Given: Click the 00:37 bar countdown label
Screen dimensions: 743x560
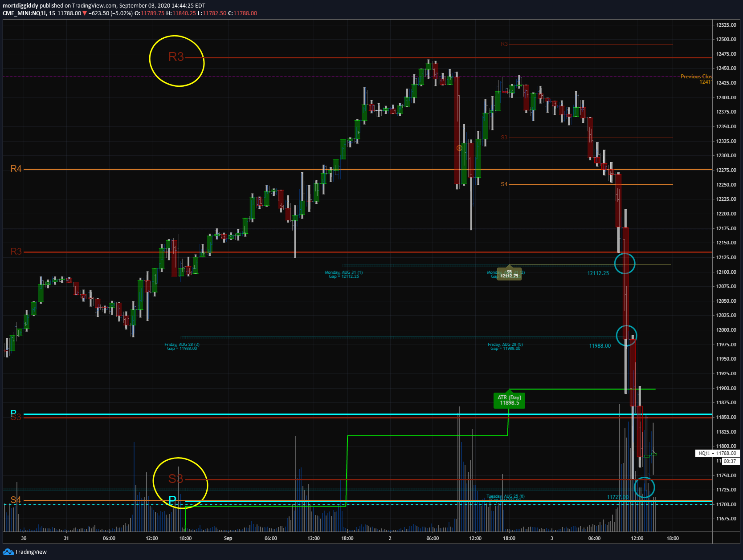Looking at the screenshot, I should [730, 461].
